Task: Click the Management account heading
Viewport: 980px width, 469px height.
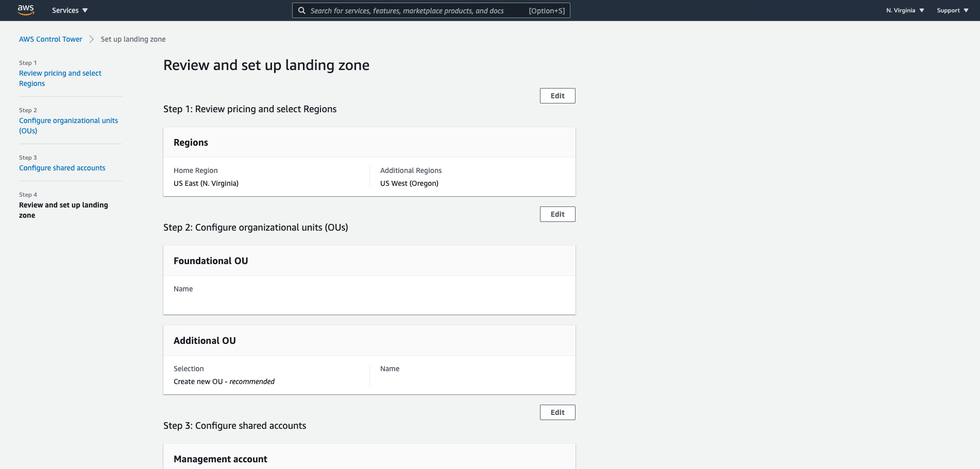Action: [221, 459]
